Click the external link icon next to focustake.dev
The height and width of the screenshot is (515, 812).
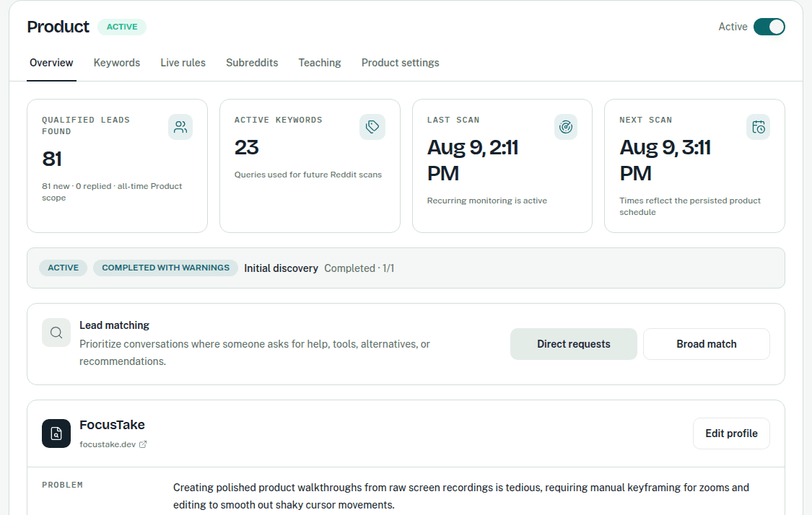143,444
